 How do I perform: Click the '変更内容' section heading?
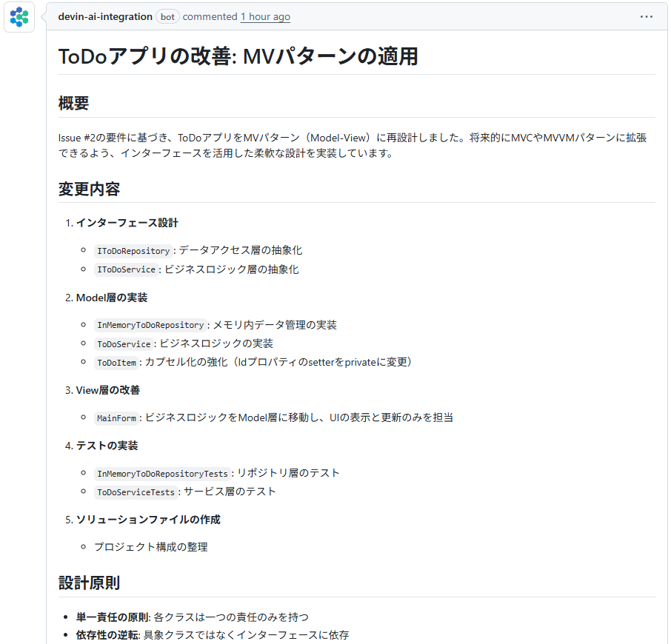click(x=89, y=189)
